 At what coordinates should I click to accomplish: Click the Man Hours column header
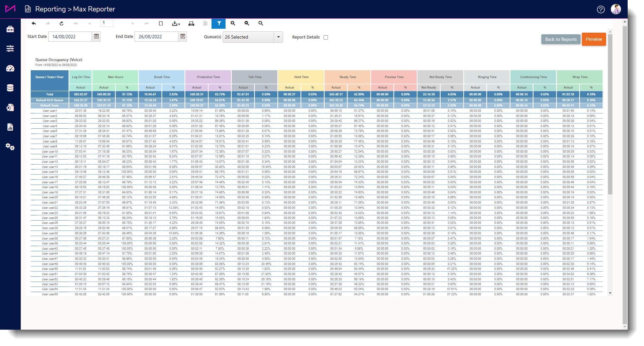coord(116,77)
